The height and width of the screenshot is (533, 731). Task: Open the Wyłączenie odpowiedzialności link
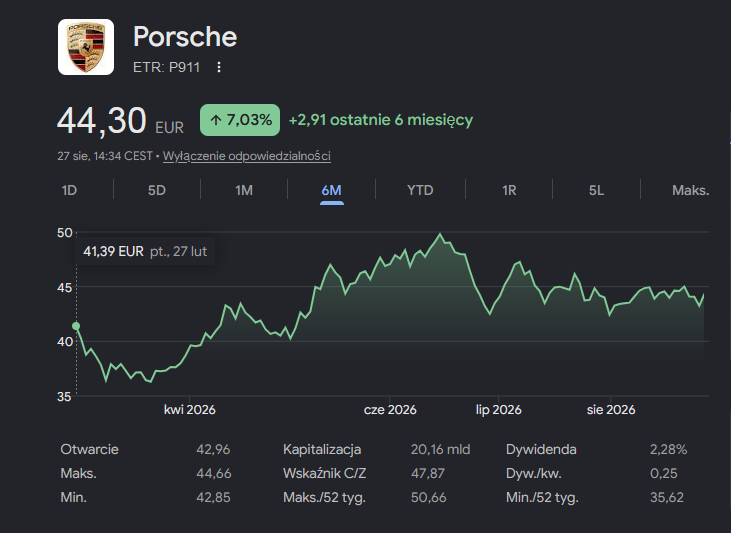pos(247,156)
